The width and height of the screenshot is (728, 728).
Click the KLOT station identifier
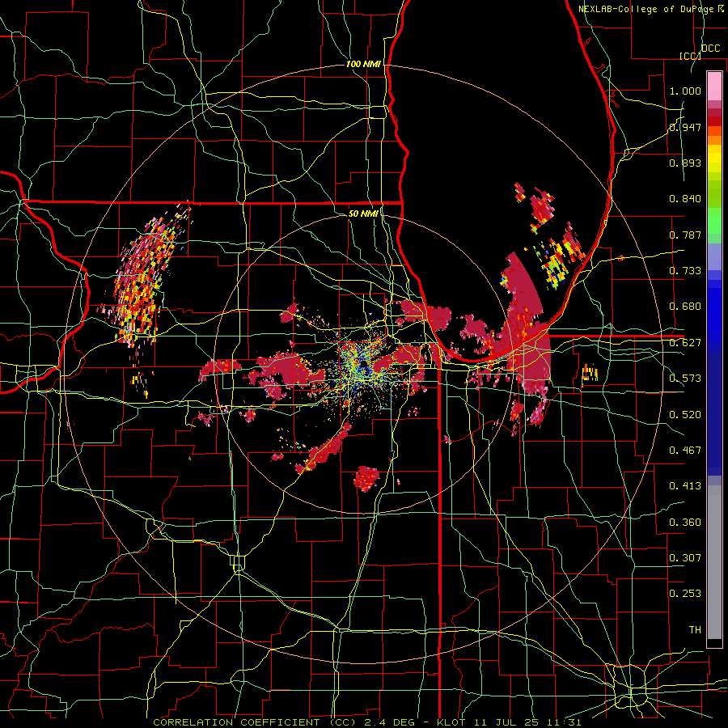(x=451, y=722)
